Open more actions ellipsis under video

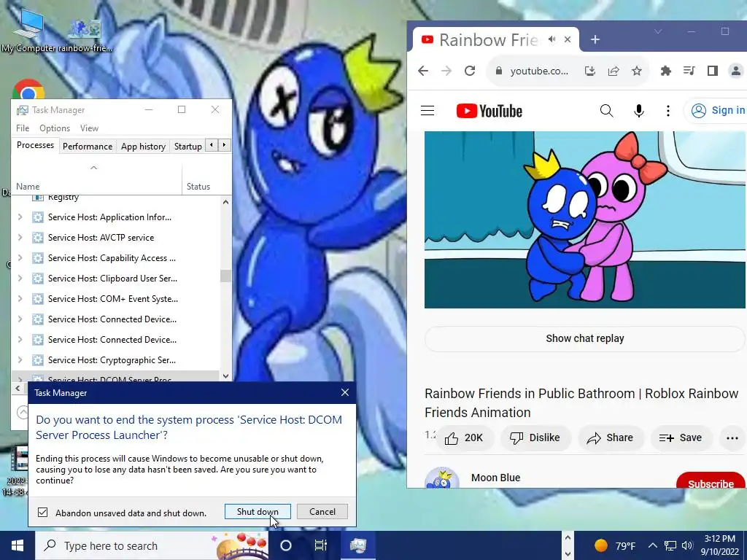[732, 437]
